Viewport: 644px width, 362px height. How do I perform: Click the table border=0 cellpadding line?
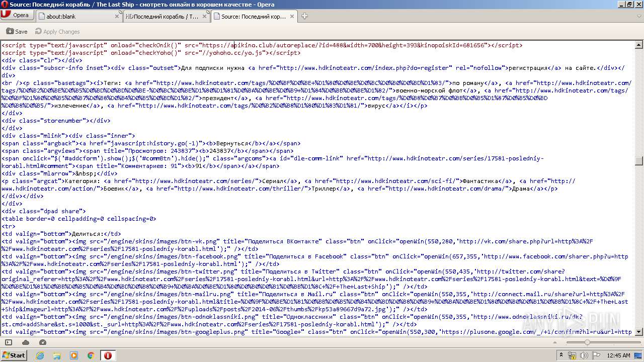[79, 219]
